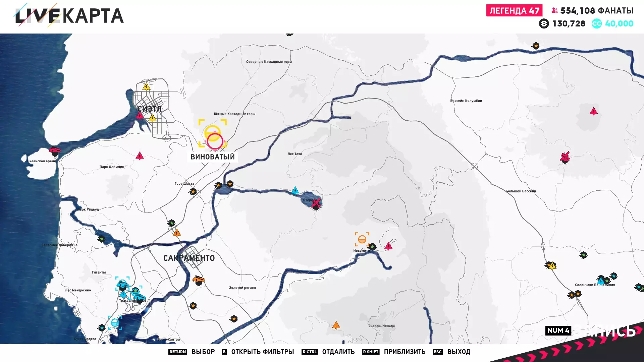Screen dimensions: 644x362
Task: Click the orange car marker southeast of Сакраменто
Action: pos(199,280)
